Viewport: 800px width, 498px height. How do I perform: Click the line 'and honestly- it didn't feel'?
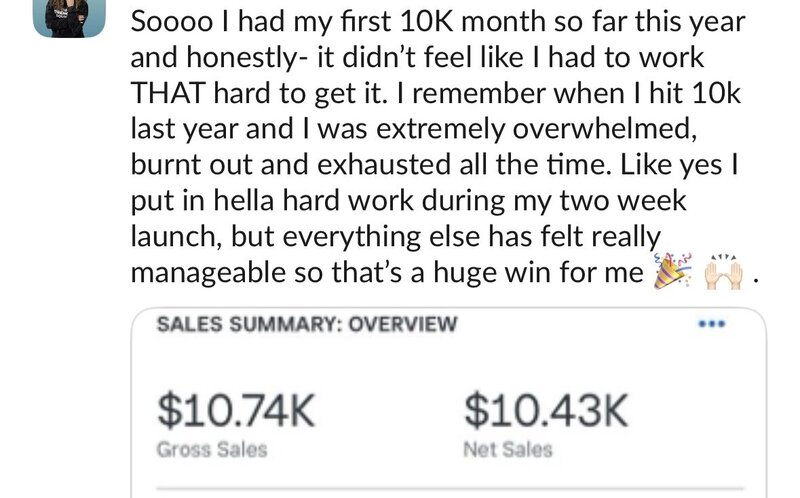coord(417,57)
